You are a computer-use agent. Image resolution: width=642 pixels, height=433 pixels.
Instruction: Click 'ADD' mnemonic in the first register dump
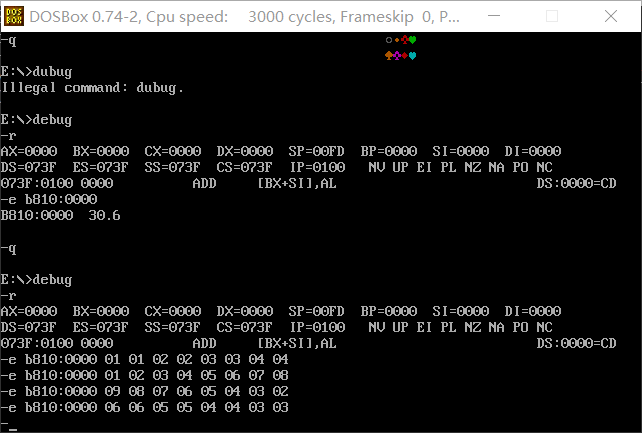point(204,183)
